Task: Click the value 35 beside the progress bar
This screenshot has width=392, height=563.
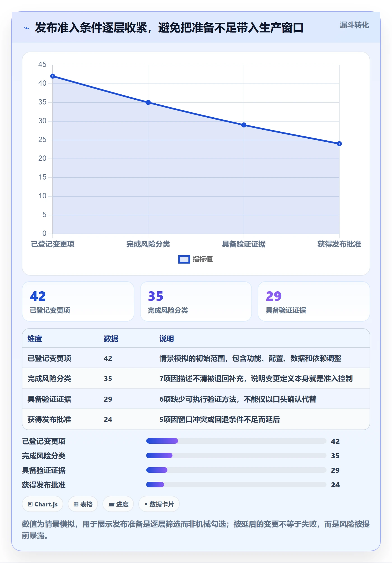Action: coord(335,456)
